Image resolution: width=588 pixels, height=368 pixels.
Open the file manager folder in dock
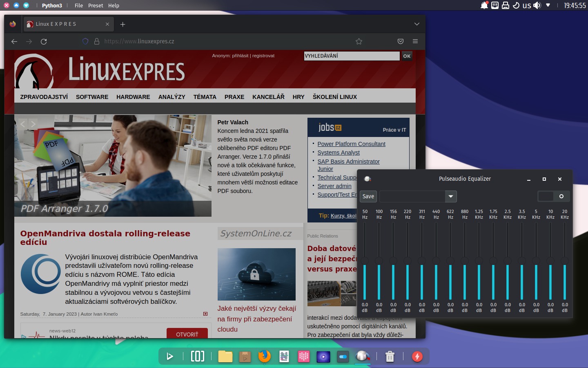click(225, 357)
